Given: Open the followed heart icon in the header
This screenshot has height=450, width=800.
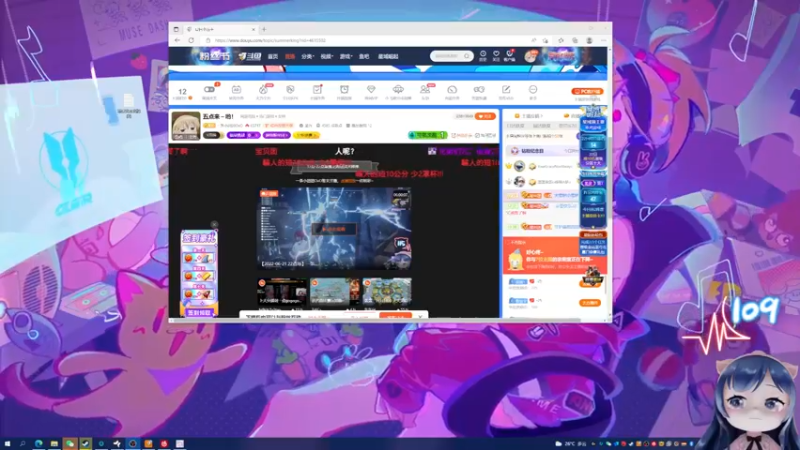Looking at the screenshot, I should coord(496,56).
